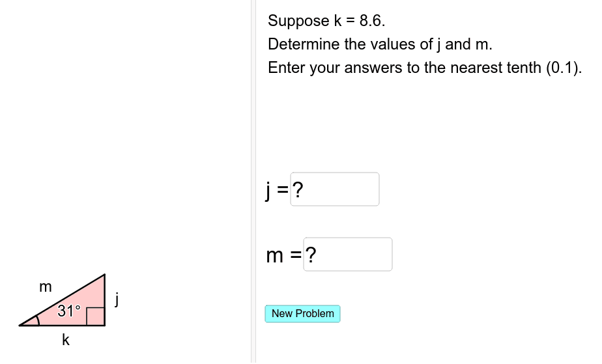Click the triangle's hypotenuse edge
602x364 pixels.
point(62,300)
